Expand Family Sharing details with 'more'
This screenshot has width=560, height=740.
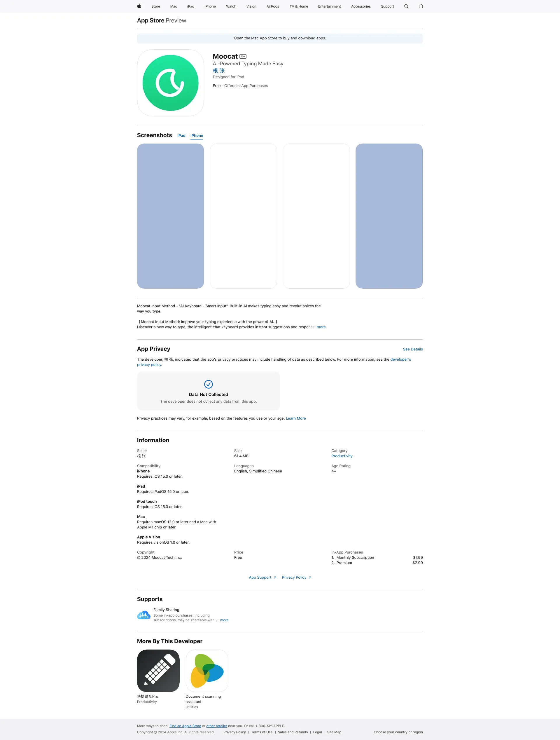pos(224,620)
